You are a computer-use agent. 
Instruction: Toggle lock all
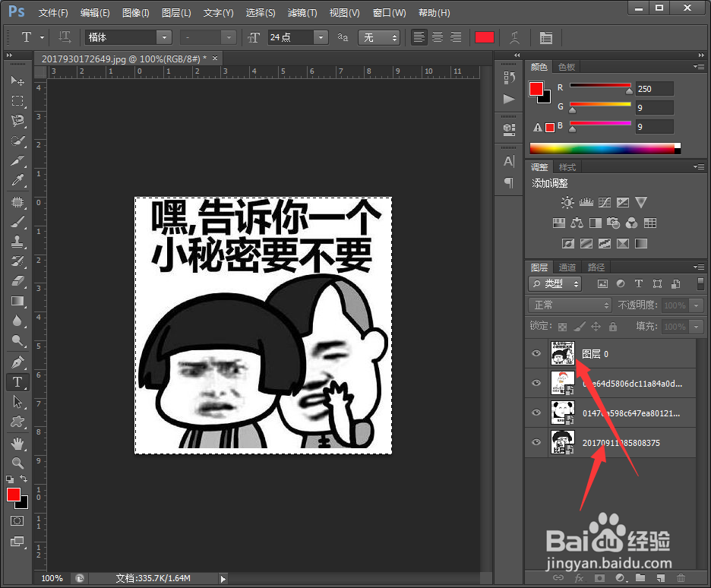[x=612, y=327]
